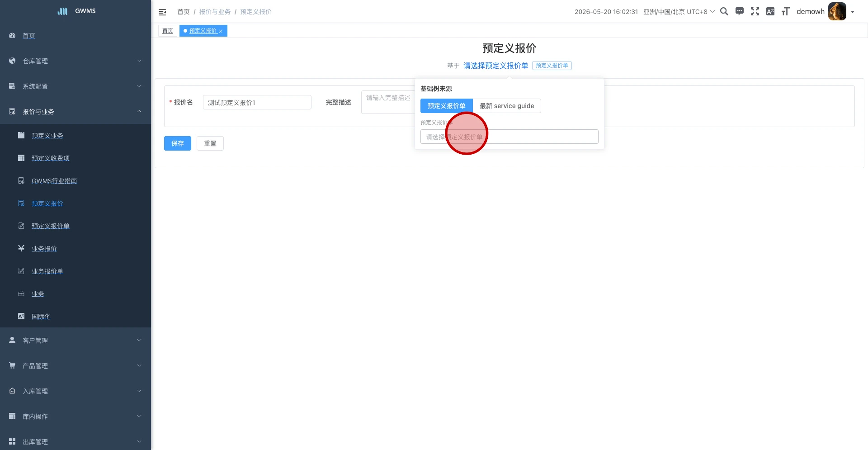Expand the 系统配置 menu chevron
Viewport: 868px width, 450px height.
coord(139,86)
